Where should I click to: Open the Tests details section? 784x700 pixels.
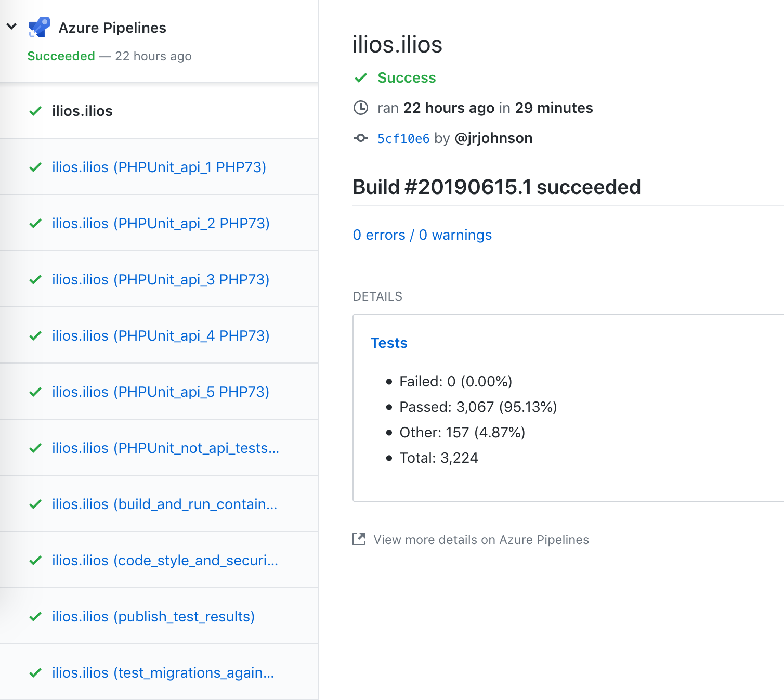coord(389,343)
